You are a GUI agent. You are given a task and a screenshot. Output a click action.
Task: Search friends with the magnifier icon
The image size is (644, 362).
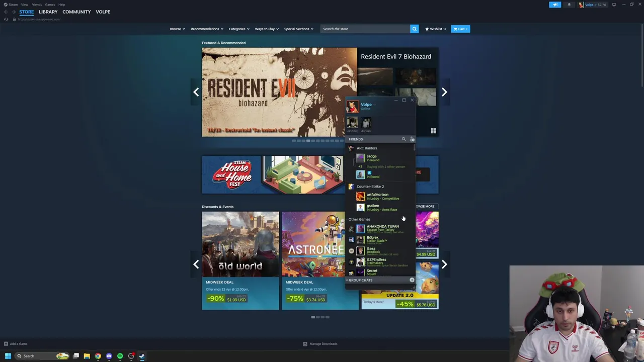point(404,139)
